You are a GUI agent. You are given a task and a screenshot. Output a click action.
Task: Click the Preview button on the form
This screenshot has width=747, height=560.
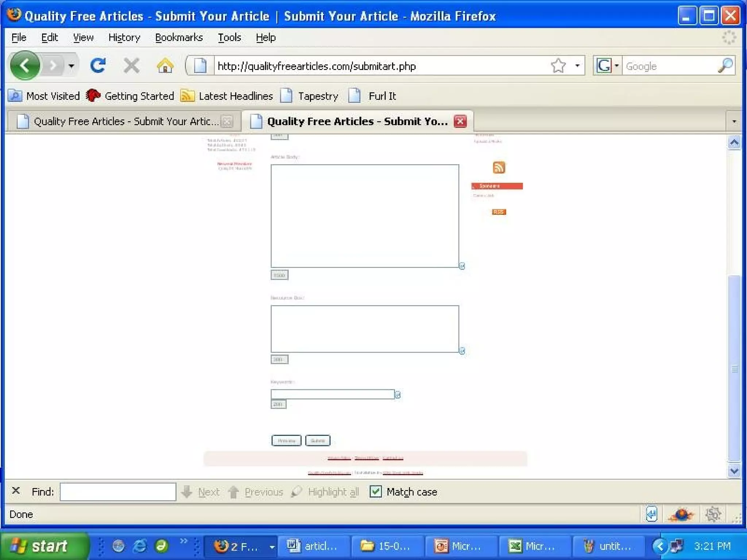(286, 440)
